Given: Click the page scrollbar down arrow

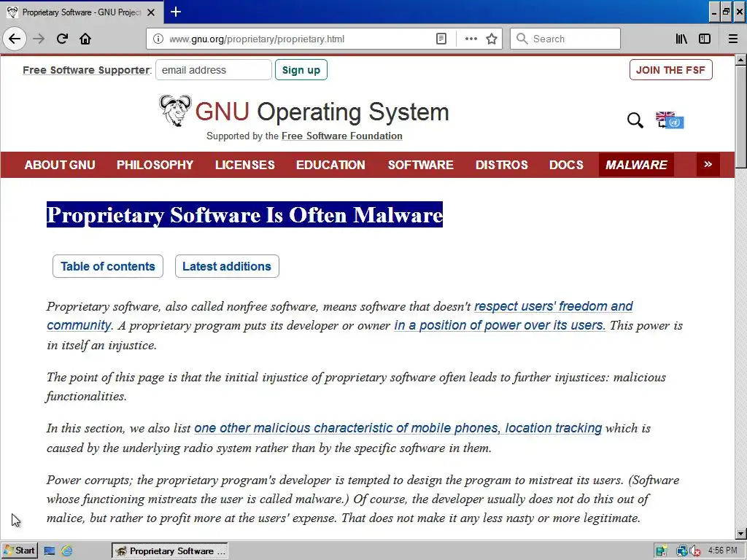Looking at the screenshot, I should coord(740,534).
